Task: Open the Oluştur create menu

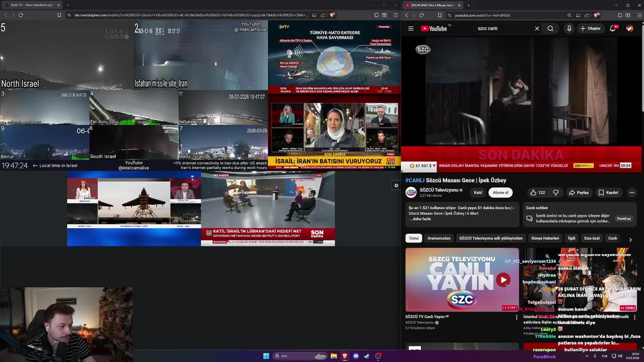Action: 591,29
